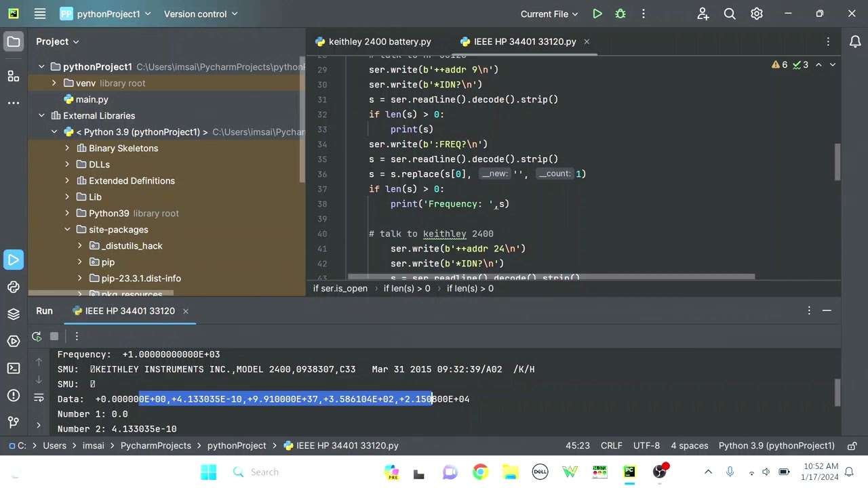Expand the pip folder in site-packages
This screenshot has width=868, height=488.
(79, 262)
